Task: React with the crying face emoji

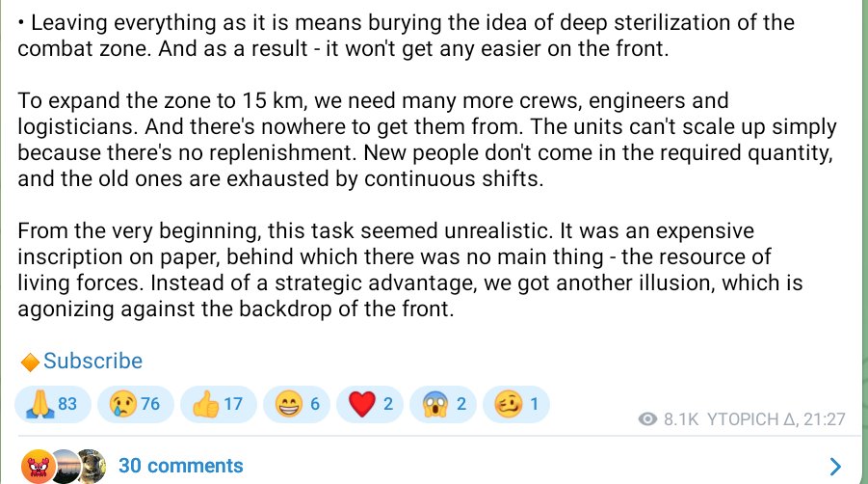Action: click(x=134, y=405)
